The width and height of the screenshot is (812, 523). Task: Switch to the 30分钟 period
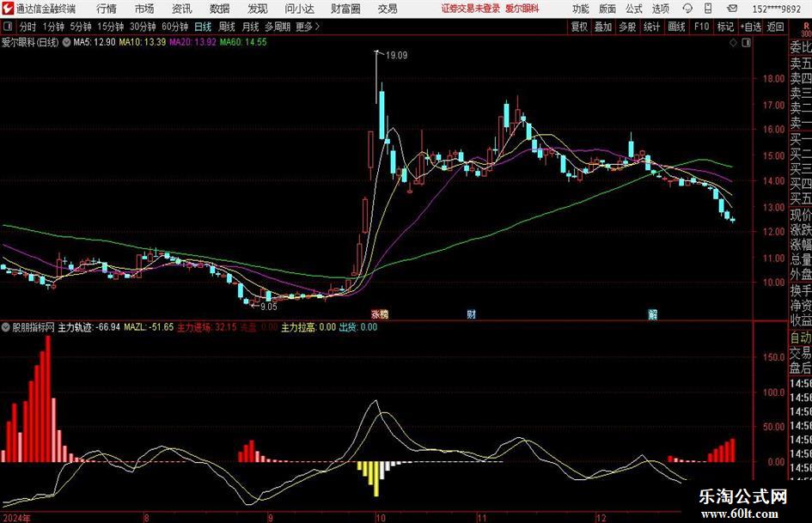point(143,27)
